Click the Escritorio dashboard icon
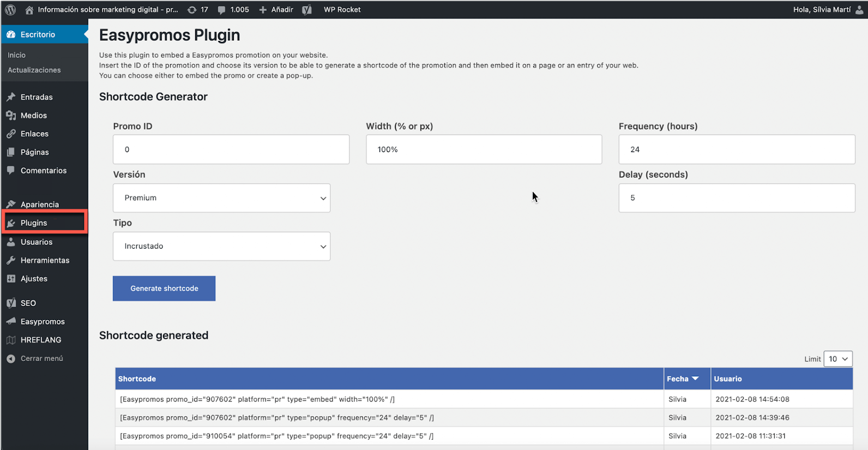The image size is (868, 450). [11, 34]
